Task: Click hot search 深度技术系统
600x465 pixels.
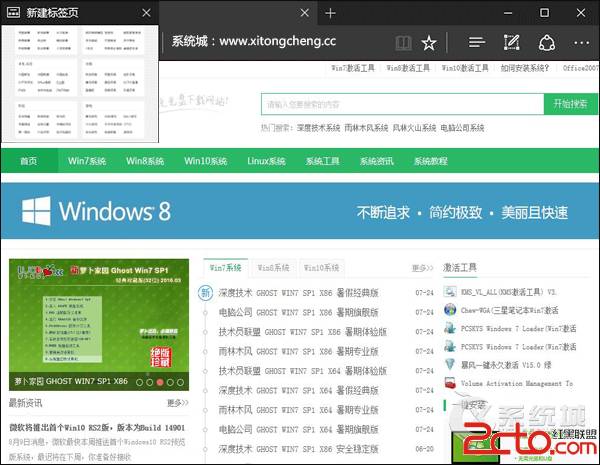Action: 318,128
